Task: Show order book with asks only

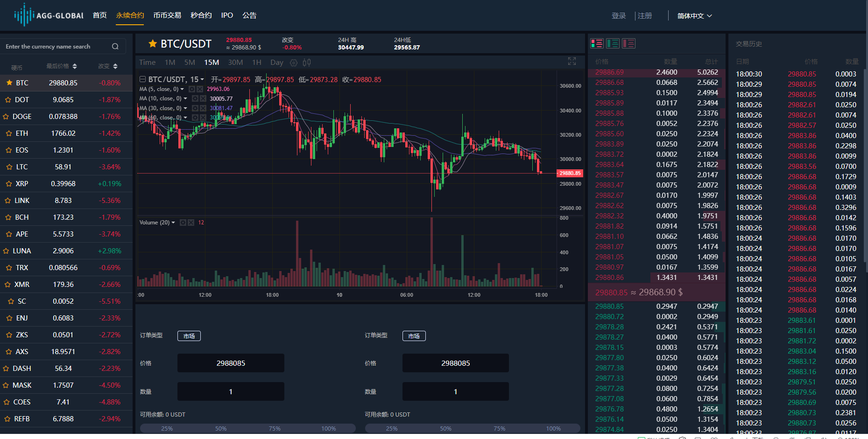Action: click(x=628, y=44)
